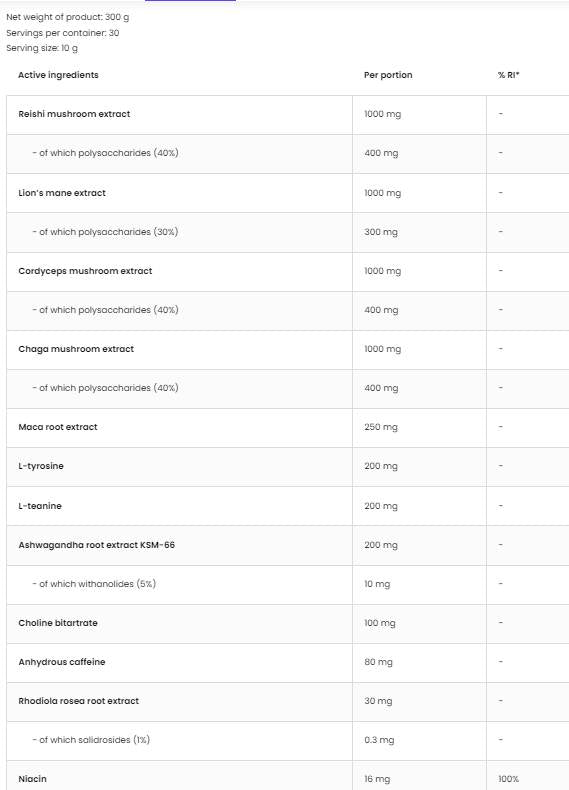Click the L-tyrosine ingredient name

[x=41, y=466]
